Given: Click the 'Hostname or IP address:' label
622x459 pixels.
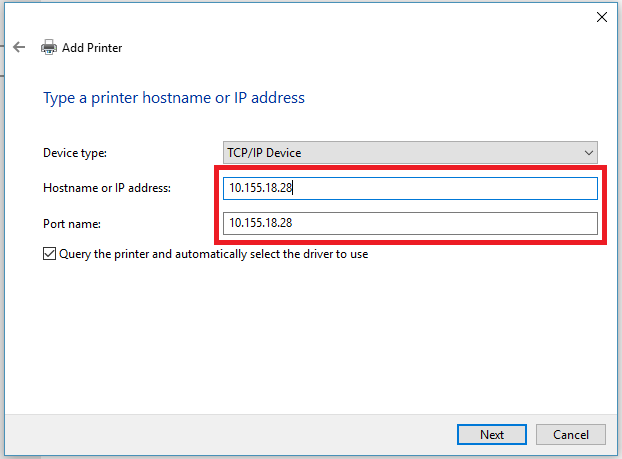Looking at the screenshot, I should pos(107,188).
